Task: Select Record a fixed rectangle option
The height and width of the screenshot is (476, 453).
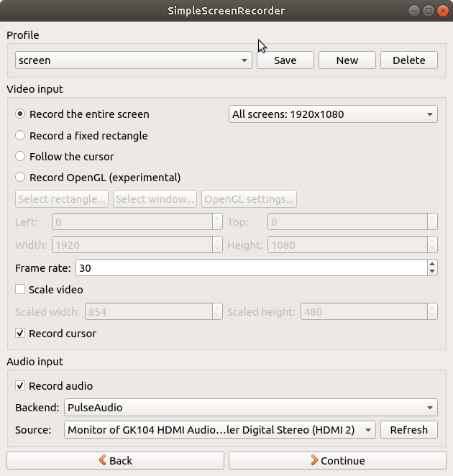Action: 20,135
